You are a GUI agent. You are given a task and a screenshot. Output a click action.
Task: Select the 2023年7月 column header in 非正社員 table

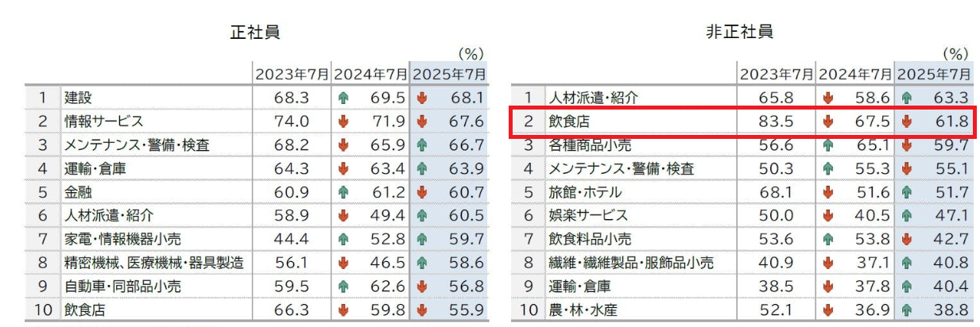(777, 75)
